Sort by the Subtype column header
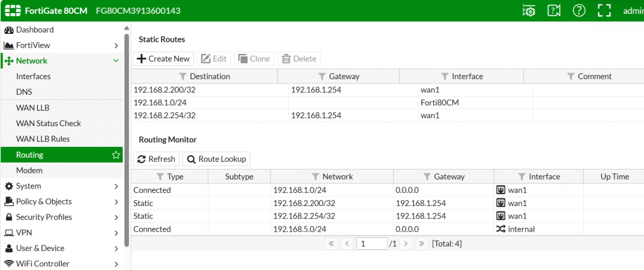644x270 pixels. (240, 177)
